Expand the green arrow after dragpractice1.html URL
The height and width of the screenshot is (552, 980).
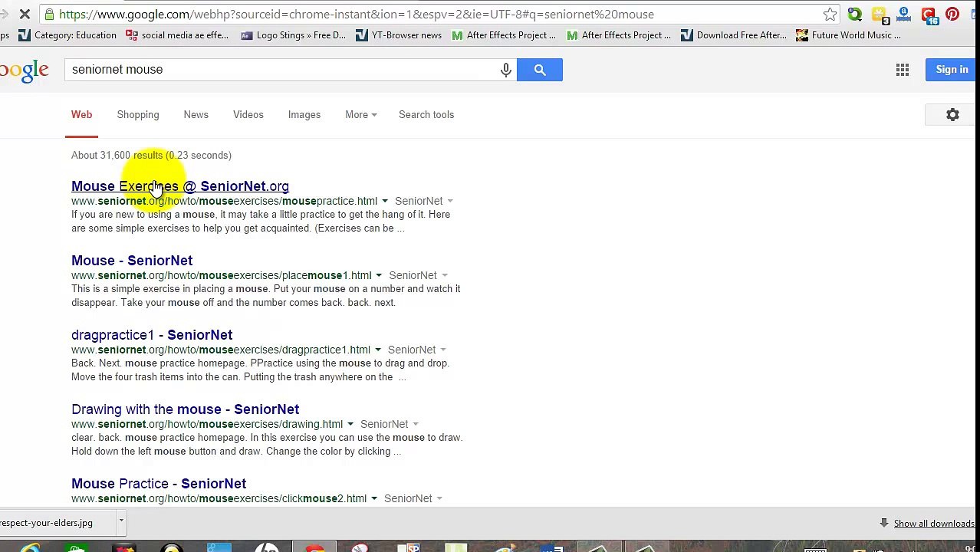(377, 350)
